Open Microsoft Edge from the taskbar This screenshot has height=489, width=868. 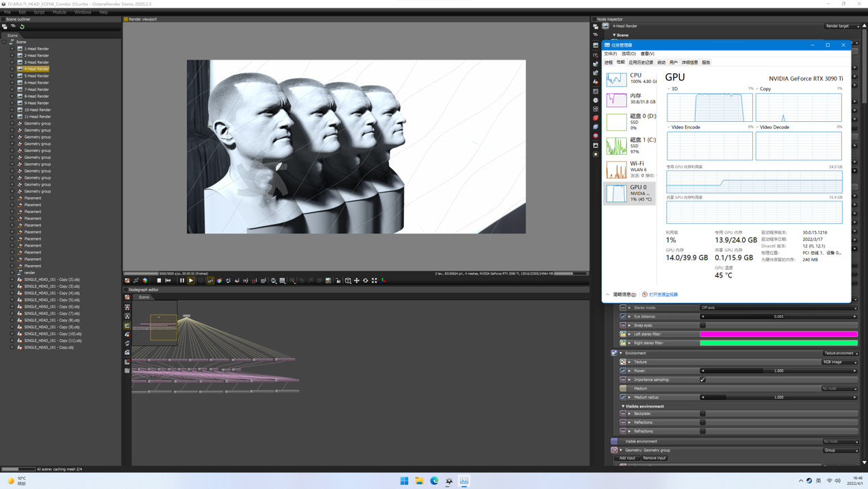[434, 481]
